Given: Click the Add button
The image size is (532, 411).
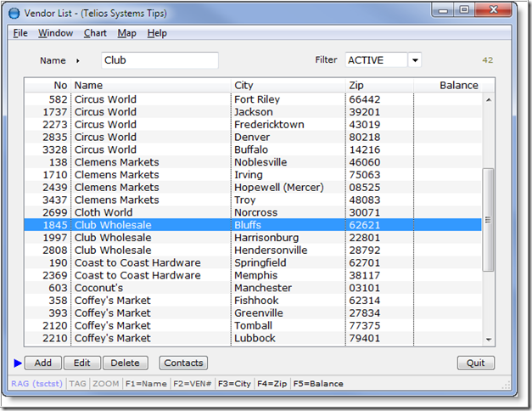Looking at the screenshot, I should coord(42,363).
